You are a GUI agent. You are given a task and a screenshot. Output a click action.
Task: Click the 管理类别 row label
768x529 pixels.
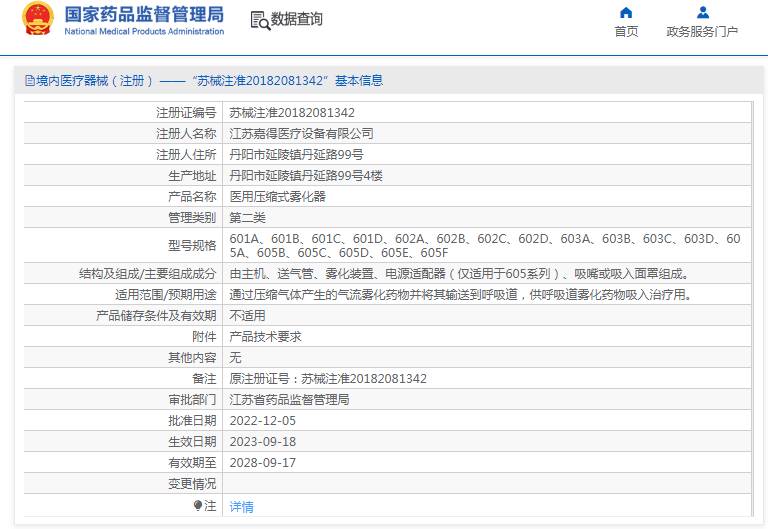point(192,217)
